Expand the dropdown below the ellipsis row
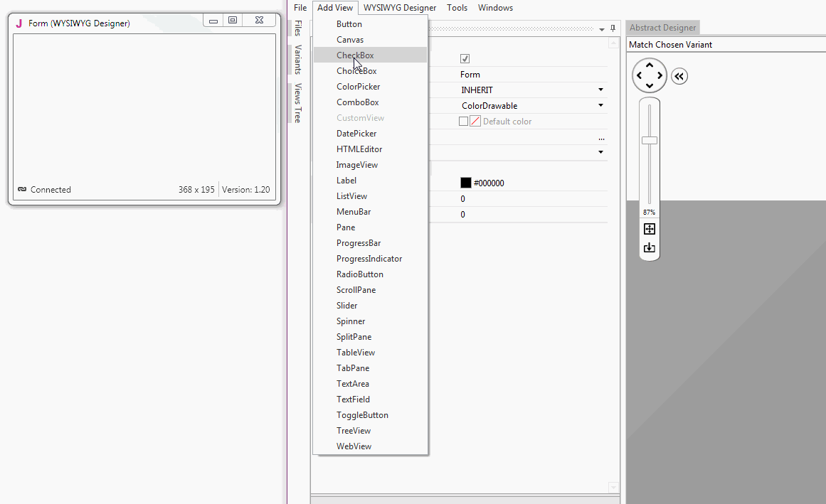This screenshot has height=504, width=826. tap(600, 151)
